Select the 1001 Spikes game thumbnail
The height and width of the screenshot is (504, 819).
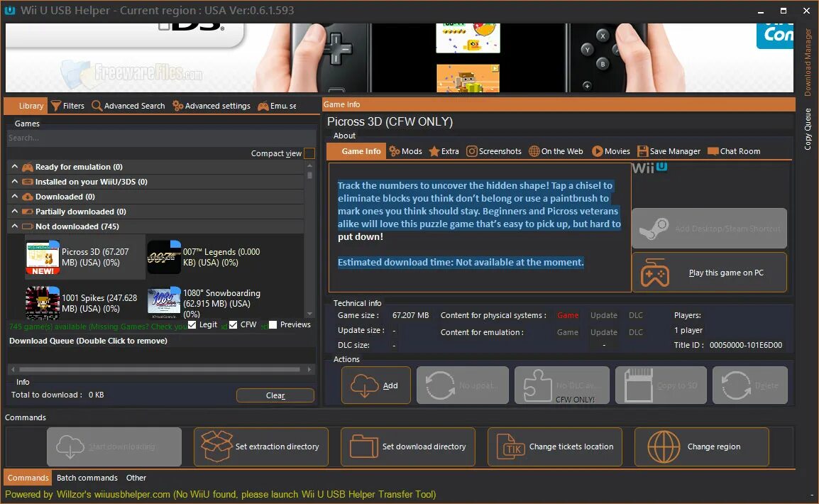[x=43, y=303]
